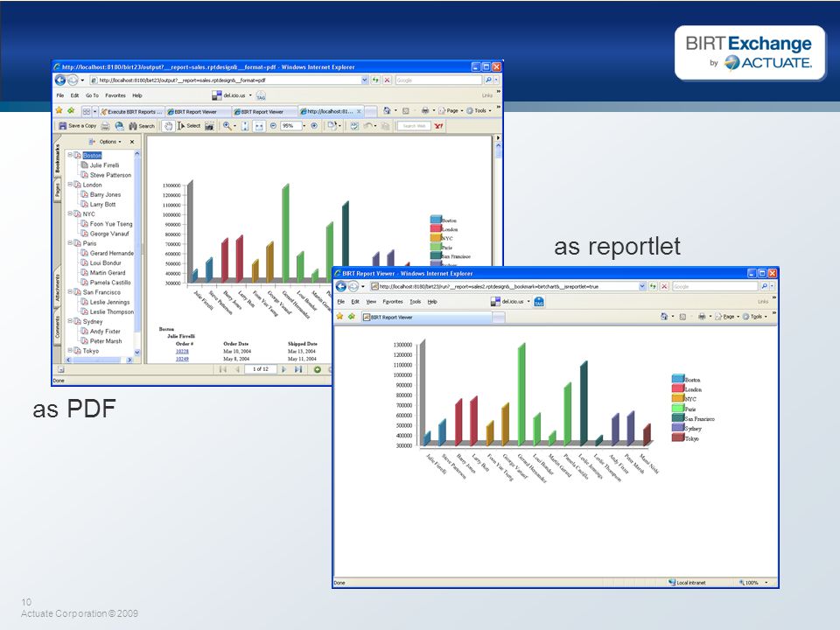Open the Help menu in reportlet window

pyautogui.click(x=432, y=302)
